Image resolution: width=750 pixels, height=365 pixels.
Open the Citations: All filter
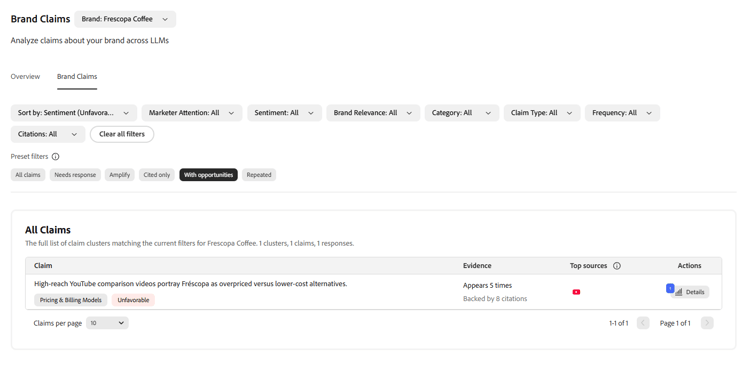point(48,134)
